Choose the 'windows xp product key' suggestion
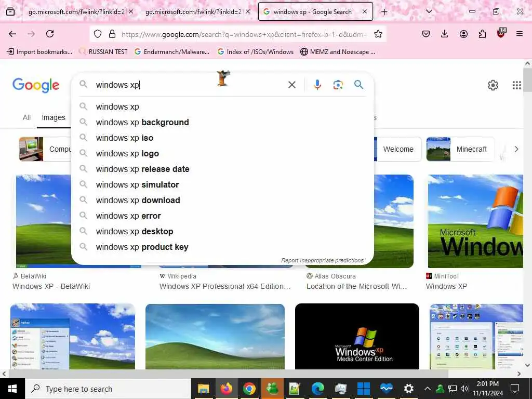This screenshot has height=399, width=532. pyautogui.click(x=222, y=247)
